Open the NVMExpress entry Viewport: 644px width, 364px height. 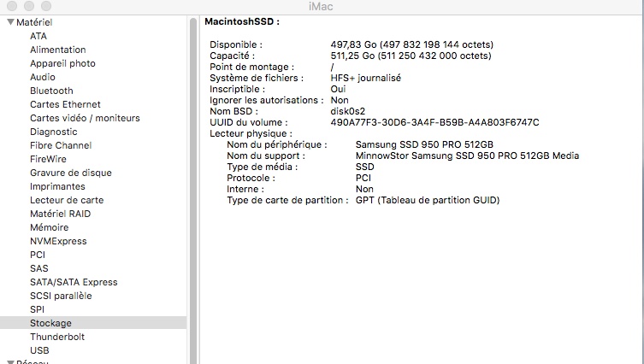[x=58, y=241]
